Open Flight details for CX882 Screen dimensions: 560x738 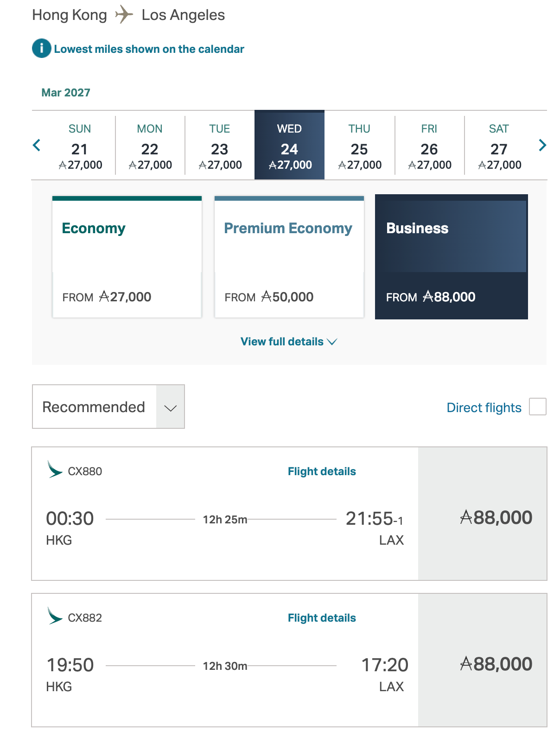(322, 618)
